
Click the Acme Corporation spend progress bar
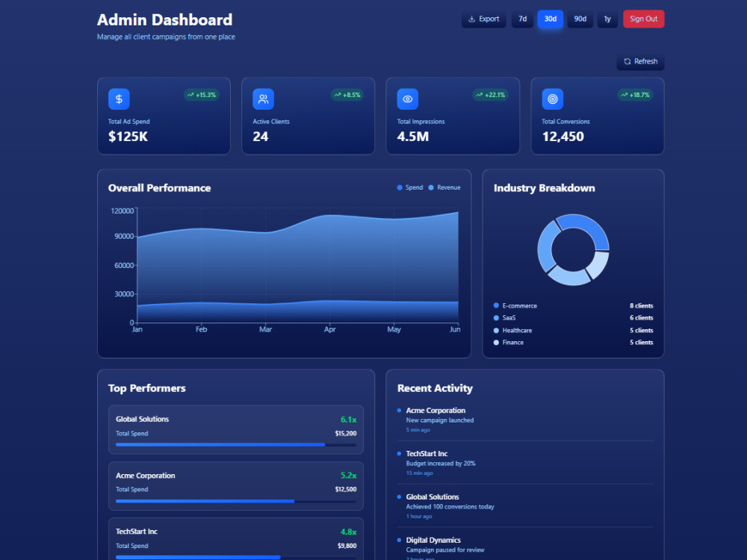[236, 501]
